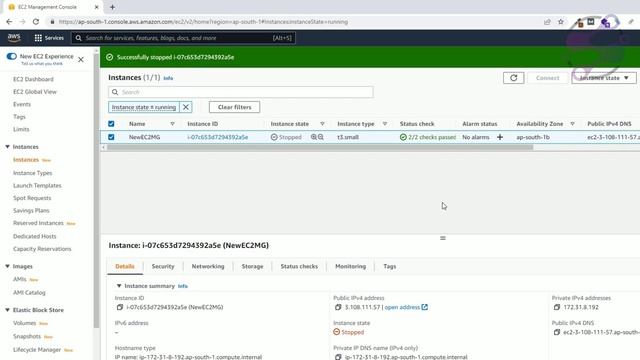Sort by Instance type column arrow
The width and height of the screenshot is (640, 360).
point(384,124)
